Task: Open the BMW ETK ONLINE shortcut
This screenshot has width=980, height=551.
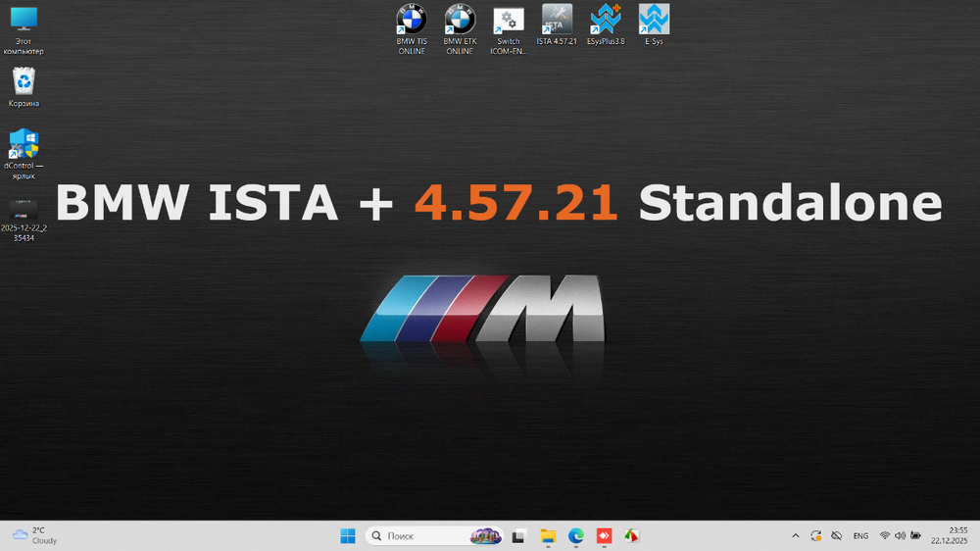Action: click(x=460, y=21)
